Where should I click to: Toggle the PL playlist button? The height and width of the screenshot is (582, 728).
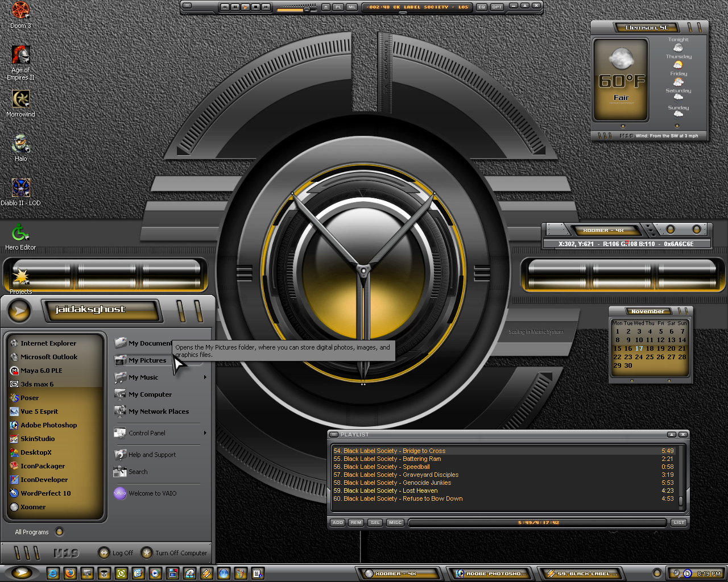pyautogui.click(x=338, y=7)
